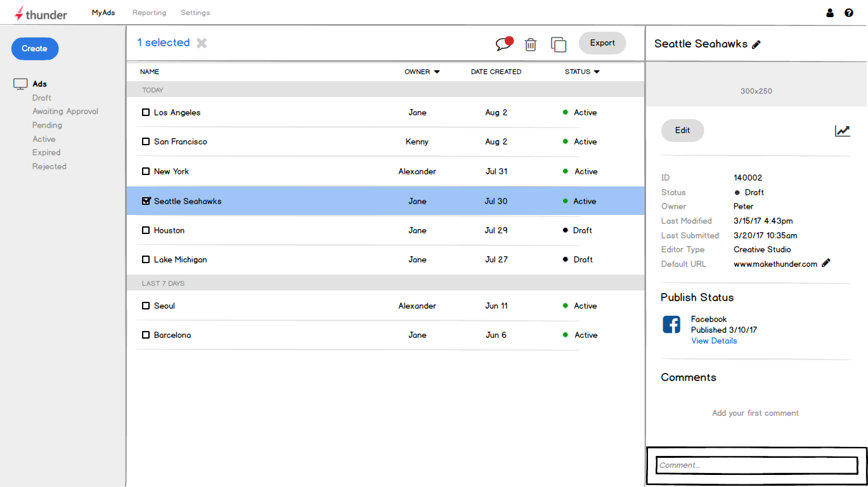868x487 pixels.
Task: Click the Creative Studio editor type value
Action: click(x=762, y=250)
